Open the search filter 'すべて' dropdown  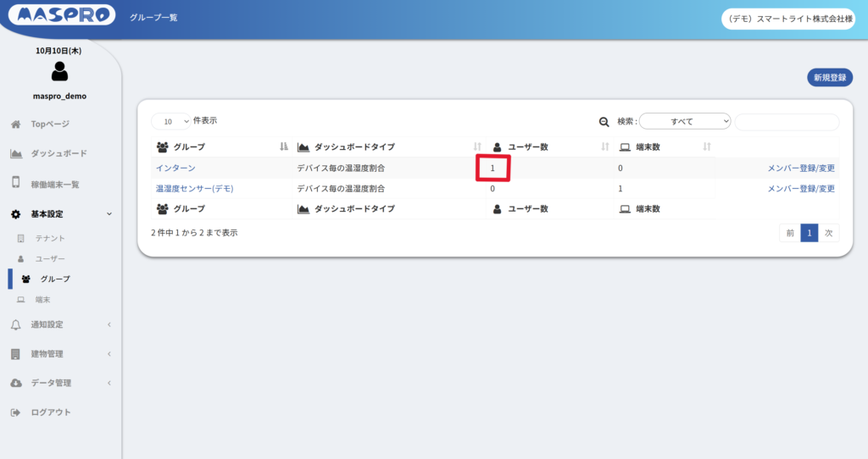pos(684,122)
